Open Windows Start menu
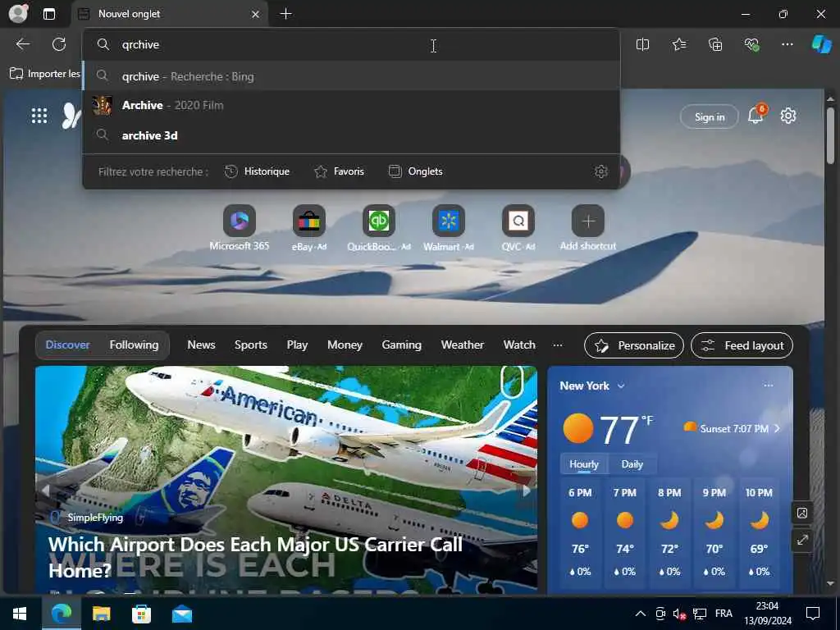This screenshot has height=630, width=840. click(20, 614)
